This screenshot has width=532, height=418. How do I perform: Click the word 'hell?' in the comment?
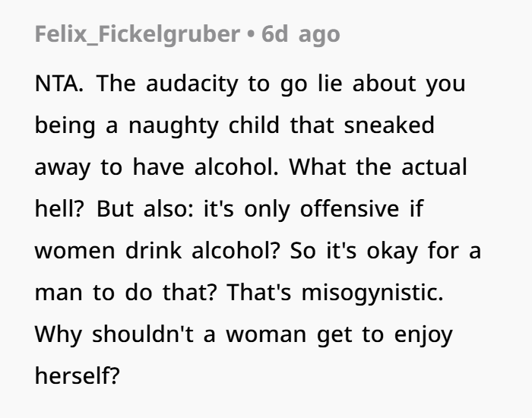point(59,208)
